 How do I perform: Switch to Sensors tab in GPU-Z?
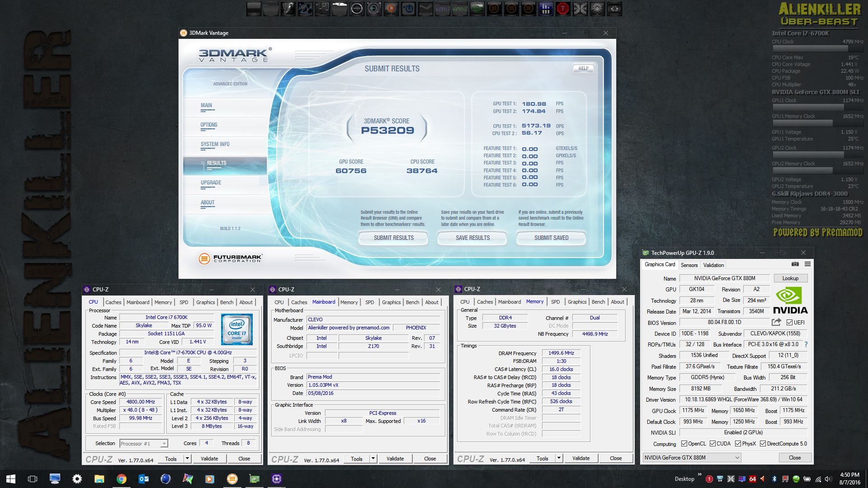(689, 265)
